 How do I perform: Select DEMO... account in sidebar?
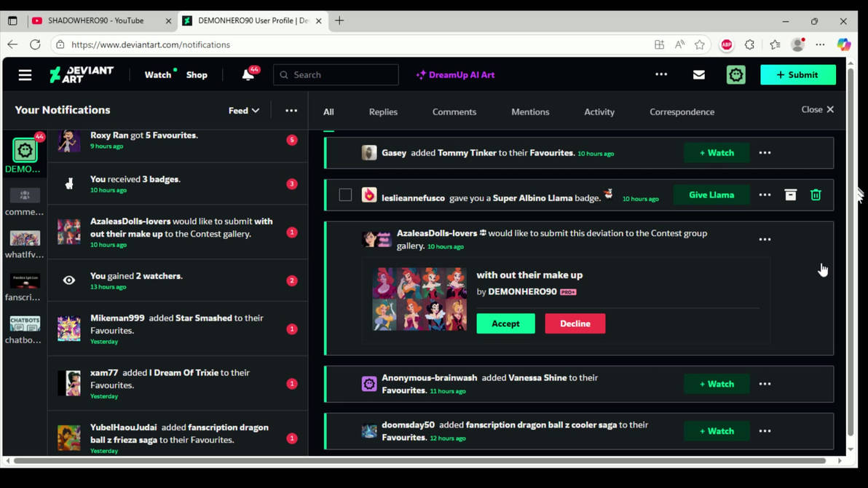coord(24,155)
